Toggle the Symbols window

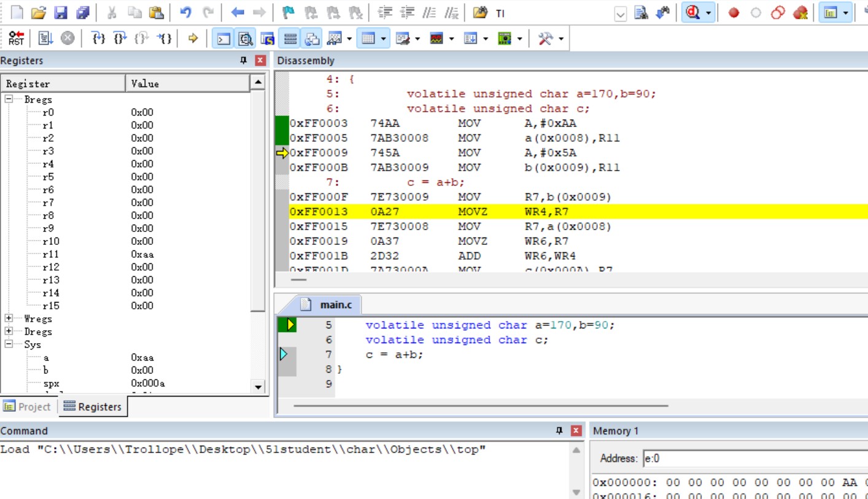[x=268, y=39]
